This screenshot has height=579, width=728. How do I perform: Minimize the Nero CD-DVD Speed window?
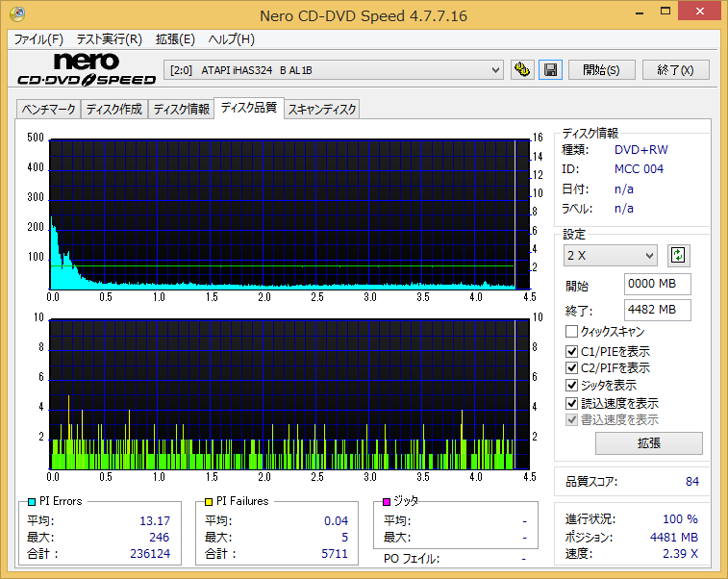(x=640, y=13)
